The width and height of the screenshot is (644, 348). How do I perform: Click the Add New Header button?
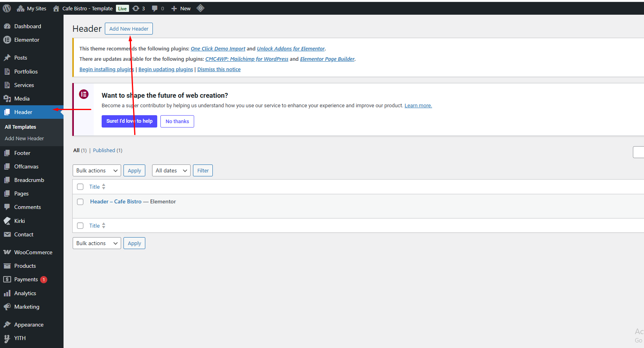point(129,29)
